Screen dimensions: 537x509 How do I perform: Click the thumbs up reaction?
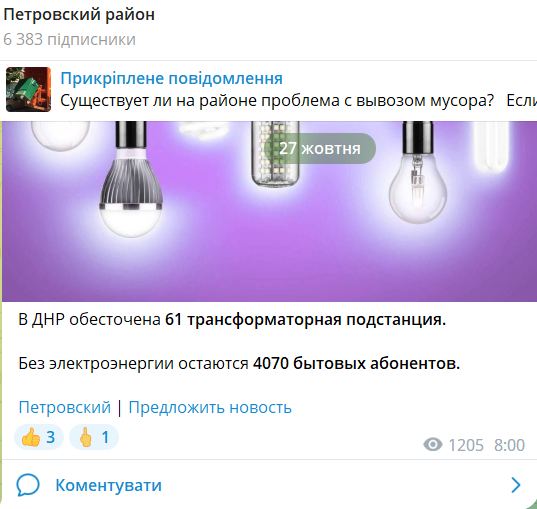click(x=39, y=437)
